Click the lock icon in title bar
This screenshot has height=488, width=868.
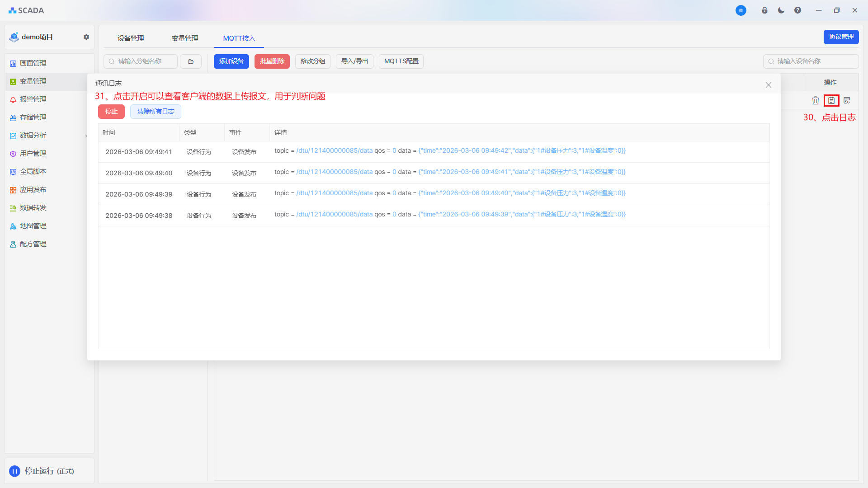(764, 10)
